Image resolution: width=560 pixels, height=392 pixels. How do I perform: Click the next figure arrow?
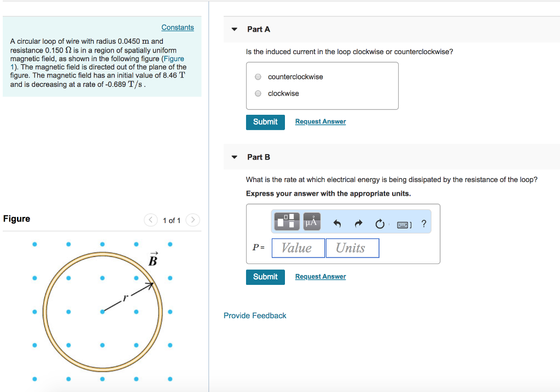coord(192,220)
